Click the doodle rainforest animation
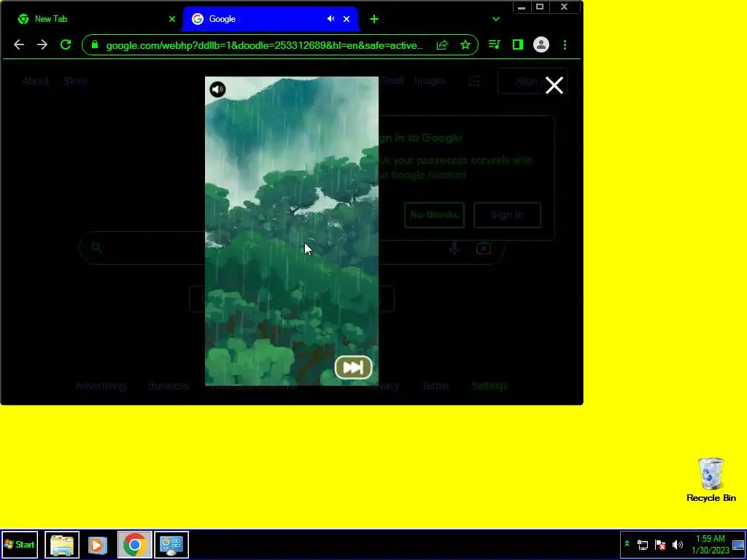This screenshot has height=560, width=747. pyautogui.click(x=292, y=231)
